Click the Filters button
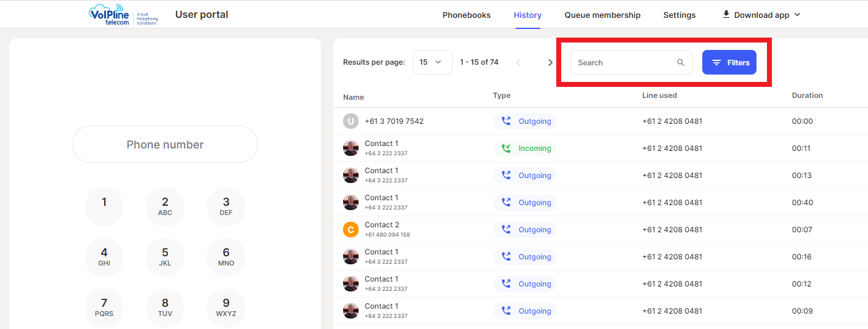 729,62
